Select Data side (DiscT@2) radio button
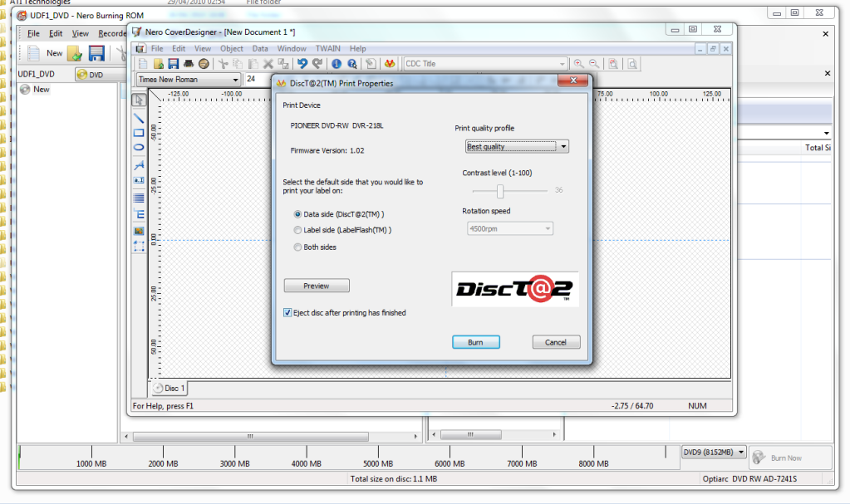The height and width of the screenshot is (504, 850). pyautogui.click(x=297, y=214)
